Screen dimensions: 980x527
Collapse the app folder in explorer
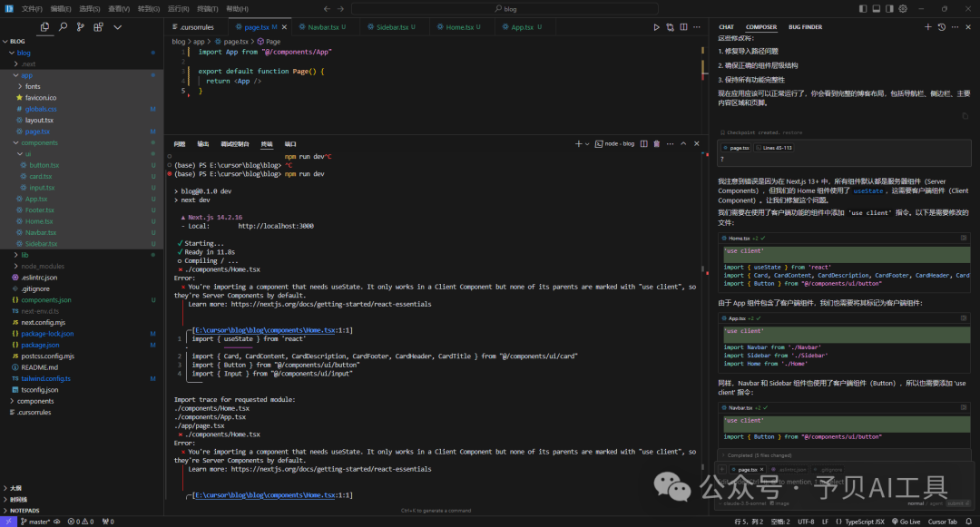(x=16, y=75)
